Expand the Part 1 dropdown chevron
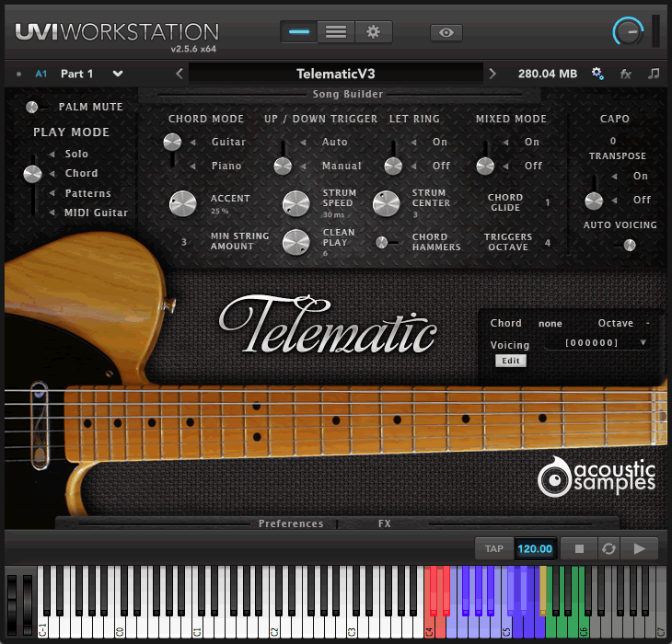The width and height of the screenshot is (672, 644). click(118, 74)
